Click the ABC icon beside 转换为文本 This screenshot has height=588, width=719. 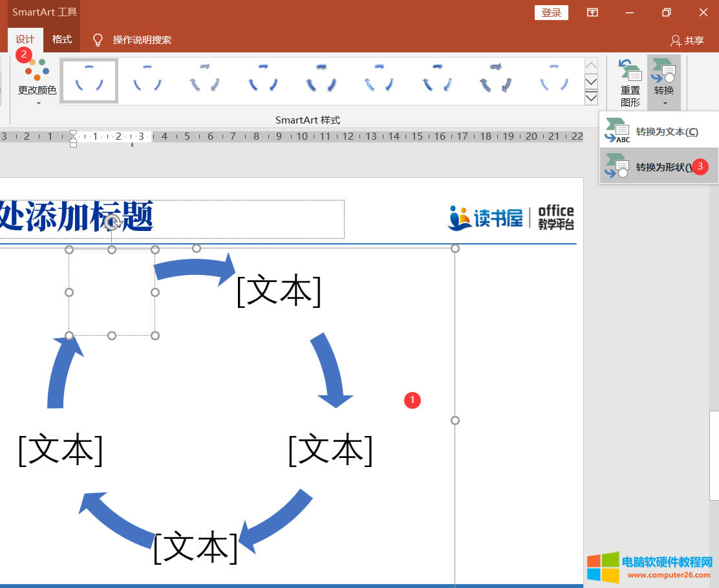point(617,129)
